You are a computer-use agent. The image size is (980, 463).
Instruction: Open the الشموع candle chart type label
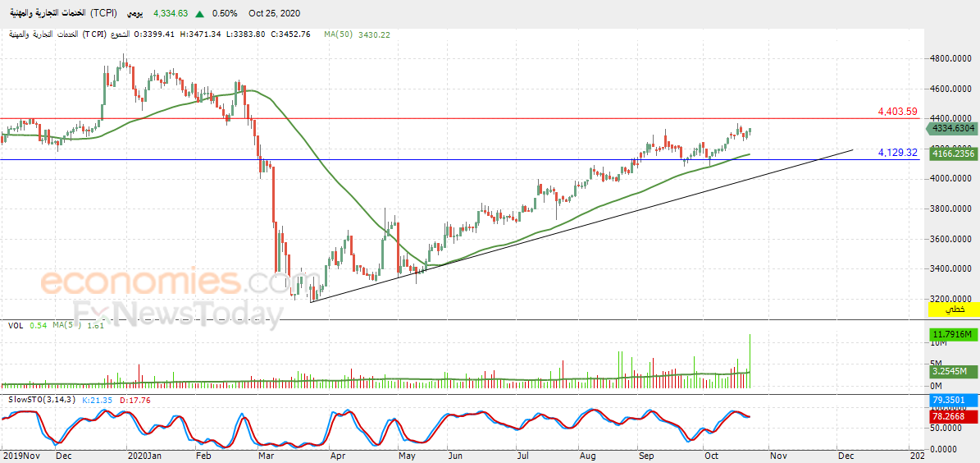coord(120,34)
